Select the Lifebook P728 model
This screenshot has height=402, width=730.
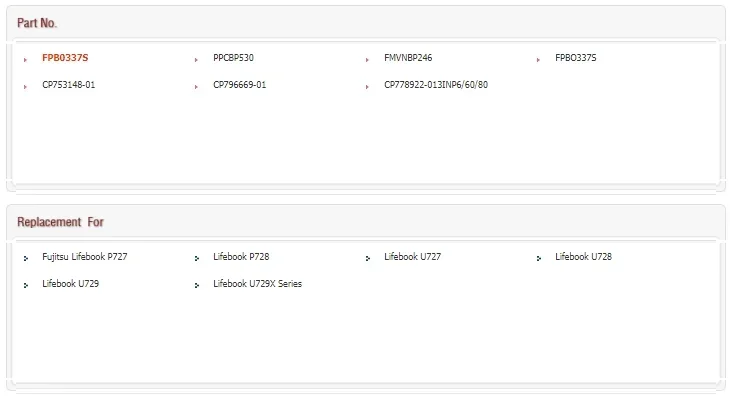[241, 257]
